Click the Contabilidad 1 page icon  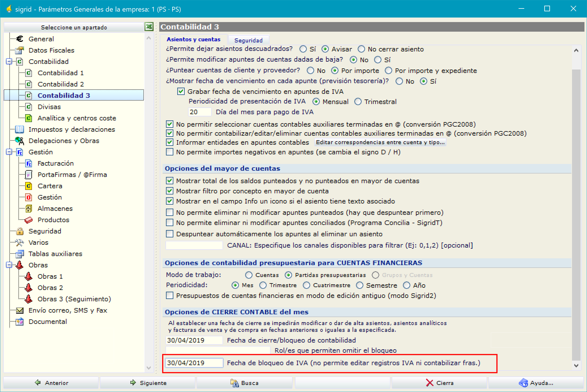29,73
